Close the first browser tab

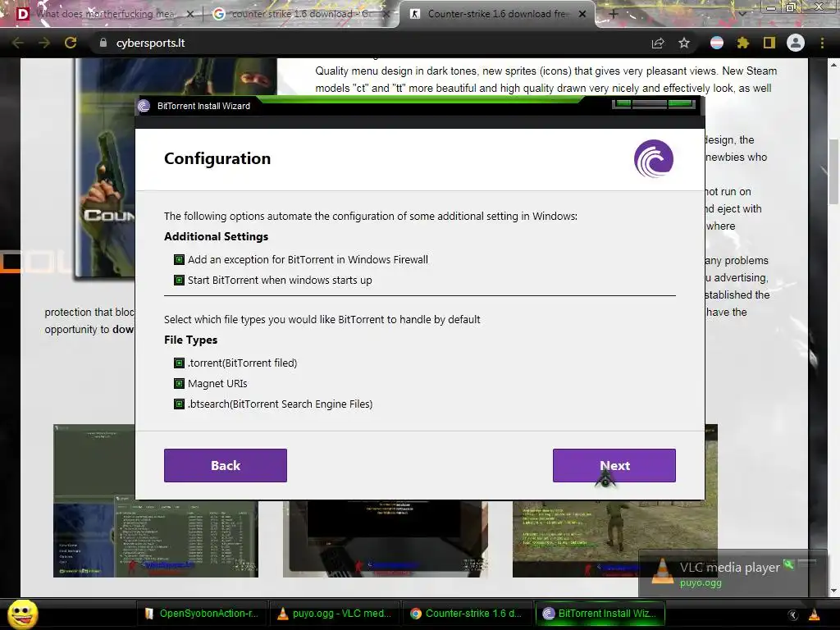pyautogui.click(x=189, y=15)
